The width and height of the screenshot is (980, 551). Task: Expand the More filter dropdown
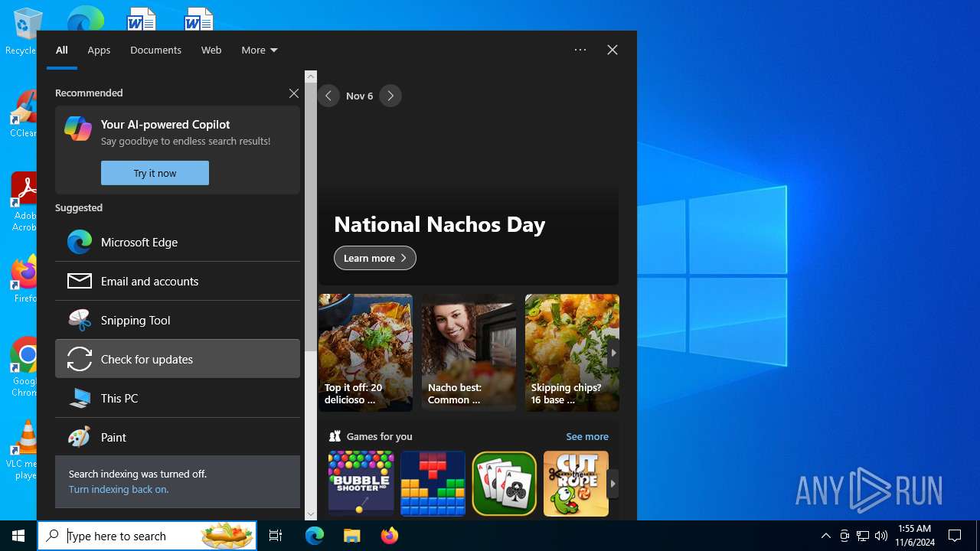pyautogui.click(x=260, y=50)
